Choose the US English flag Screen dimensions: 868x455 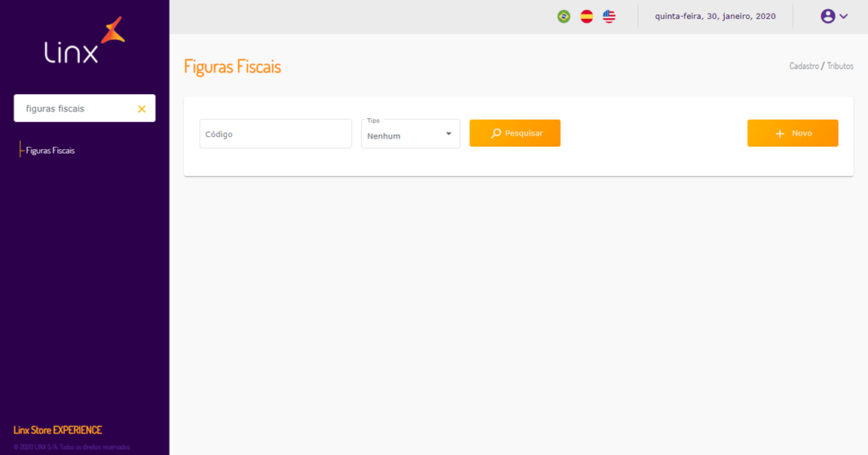[x=609, y=17]
